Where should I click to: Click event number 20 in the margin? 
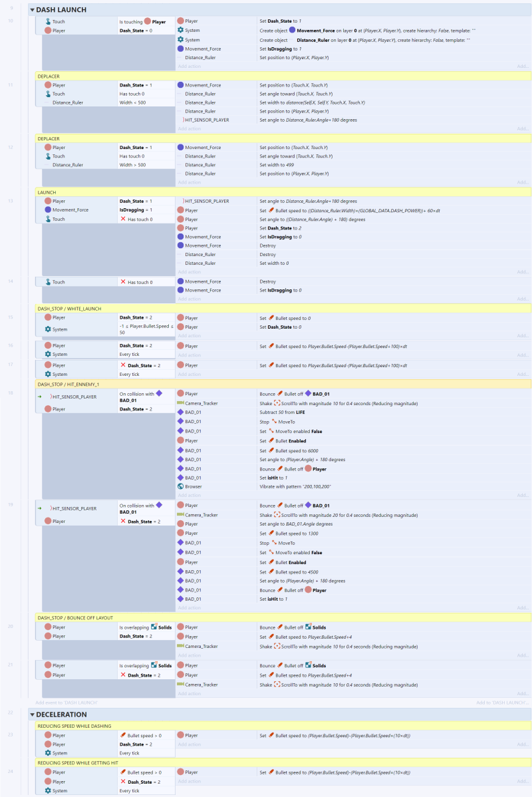tap(11, 627)
